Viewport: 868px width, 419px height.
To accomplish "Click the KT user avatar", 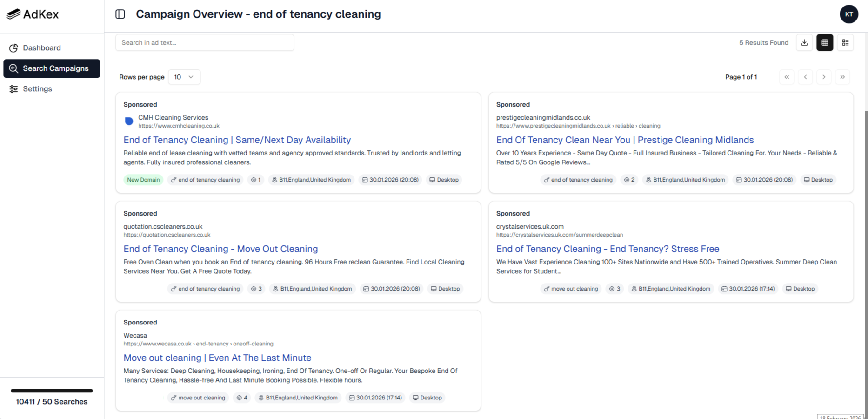I will click(849, 14).
